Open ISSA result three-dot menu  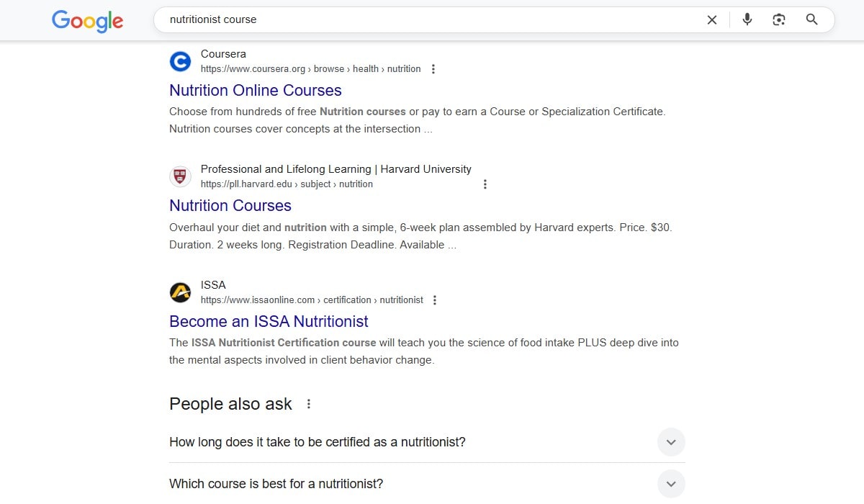[435, 300]
